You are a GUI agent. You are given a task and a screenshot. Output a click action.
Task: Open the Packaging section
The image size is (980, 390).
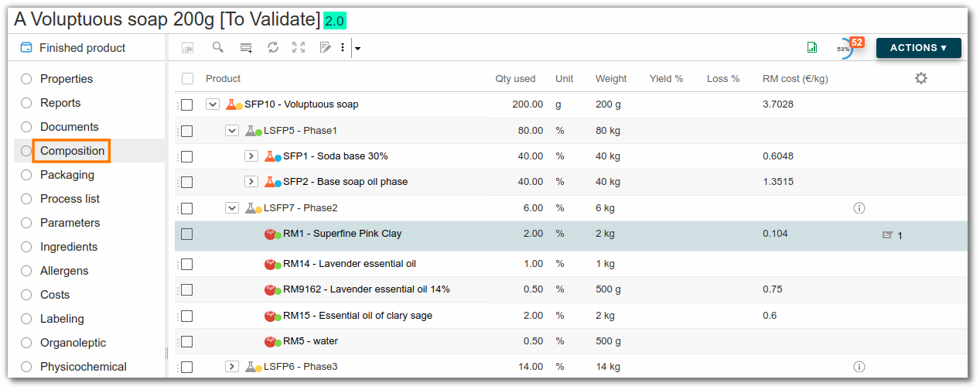tap(67, 175)
